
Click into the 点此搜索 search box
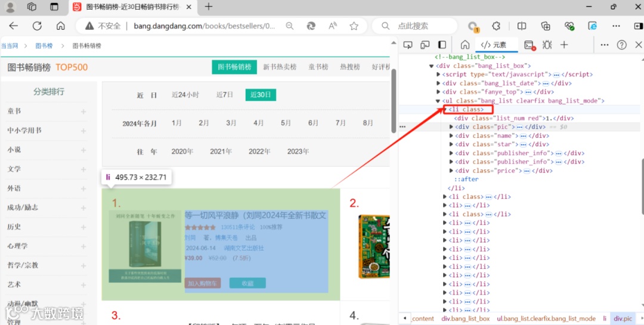click(415, 26)
